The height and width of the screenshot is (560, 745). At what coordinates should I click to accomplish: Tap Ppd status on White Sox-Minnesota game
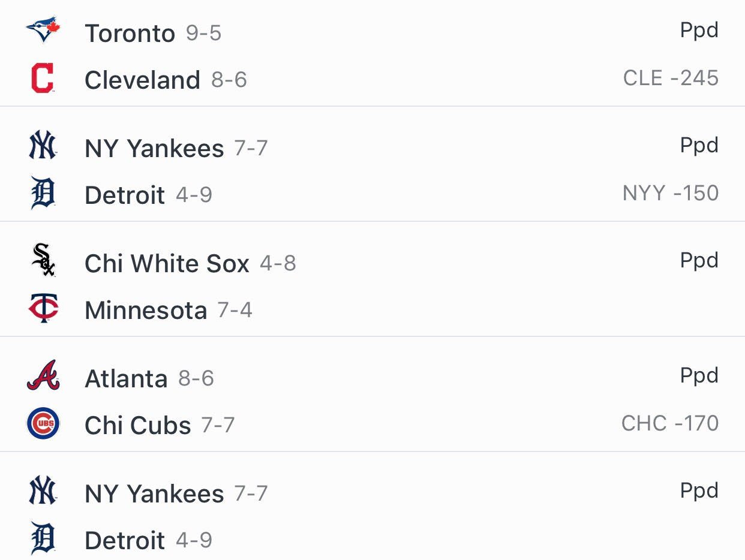[x=699, y=261]
